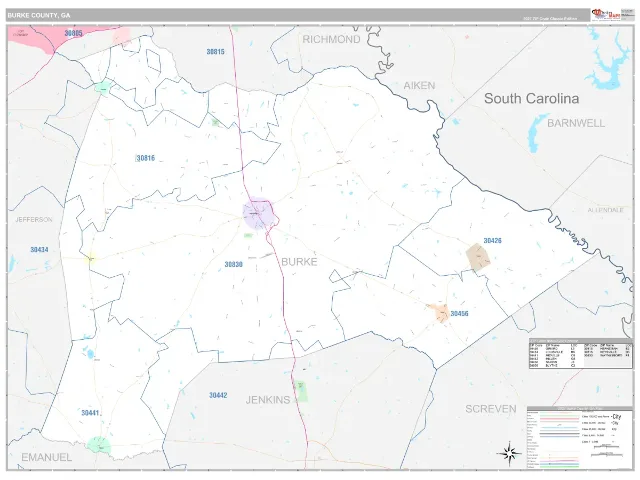The width and height of the screenshot is (640, 480).
Task: Select the BURKE COUNTY, GA title text
Action: point(39,16)
